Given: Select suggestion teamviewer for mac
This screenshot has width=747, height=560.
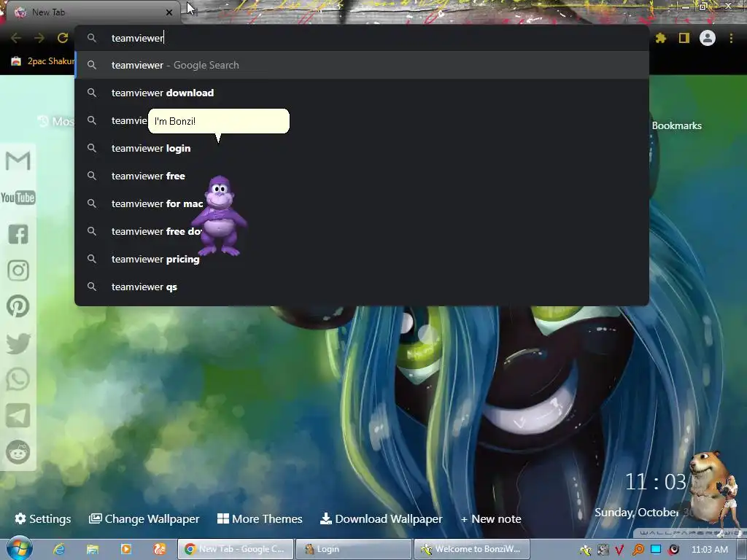Looking at the screenshot, I should 362,203.
